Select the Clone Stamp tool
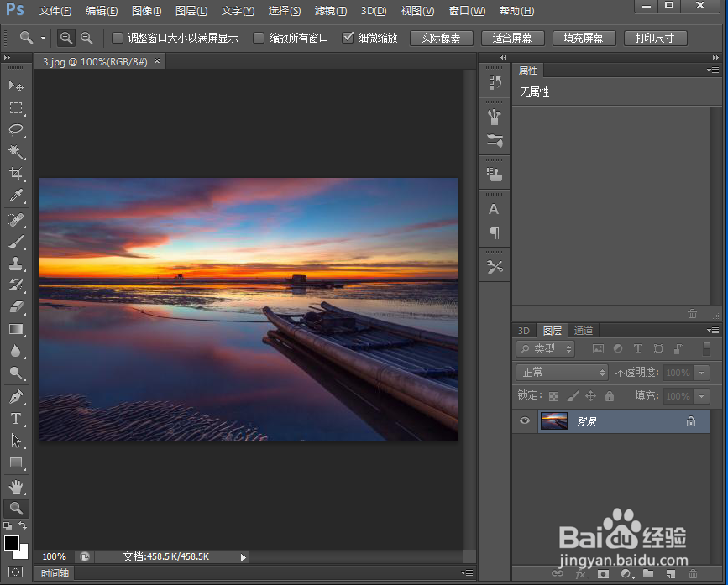Screen dimensions: 728x585 [16, 263]
